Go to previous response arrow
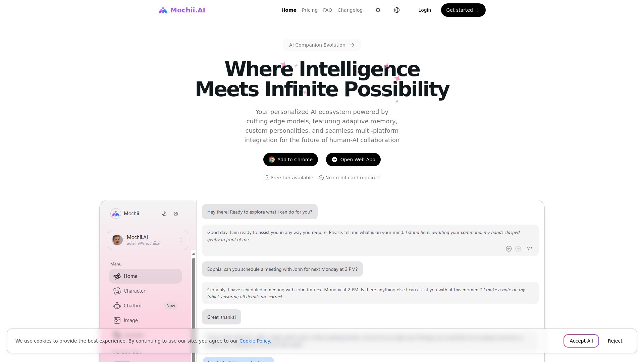 (x=508, y=249)
